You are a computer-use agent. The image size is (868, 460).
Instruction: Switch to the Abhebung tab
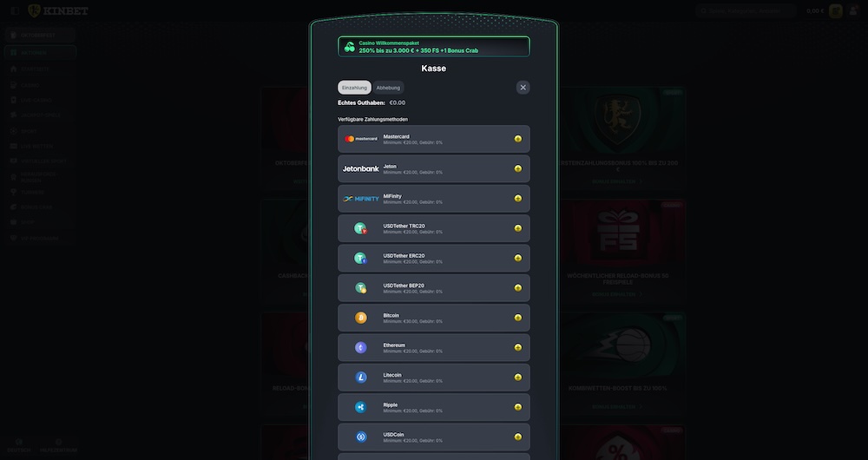tap(388, 88)
